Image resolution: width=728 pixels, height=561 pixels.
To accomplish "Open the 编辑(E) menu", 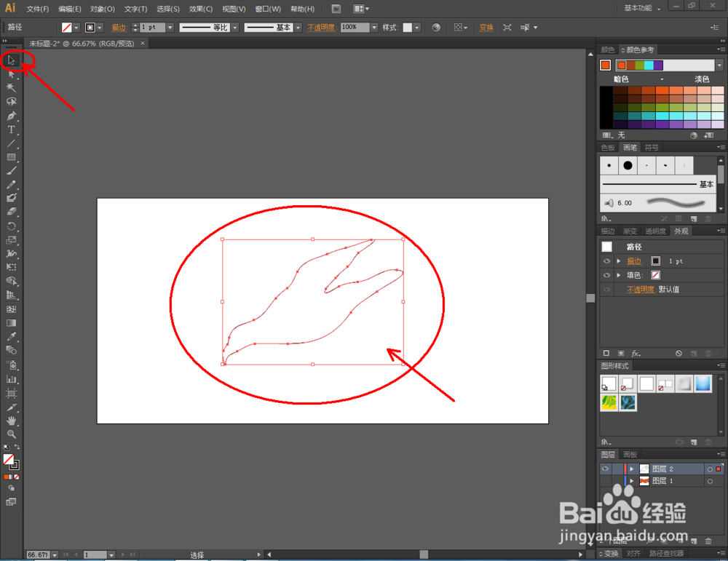I will click(x=70, y=9).
